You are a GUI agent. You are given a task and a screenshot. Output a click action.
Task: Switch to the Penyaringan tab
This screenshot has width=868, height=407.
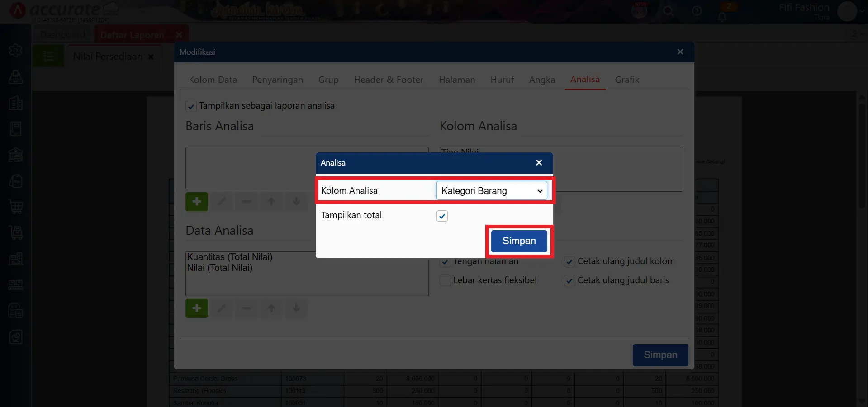(277, 80)
